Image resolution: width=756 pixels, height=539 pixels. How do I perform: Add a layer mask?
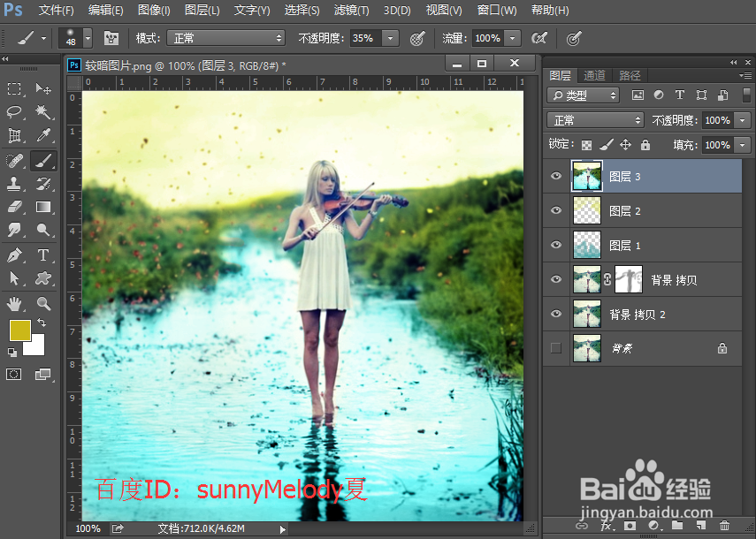click(x=630, y=525)
